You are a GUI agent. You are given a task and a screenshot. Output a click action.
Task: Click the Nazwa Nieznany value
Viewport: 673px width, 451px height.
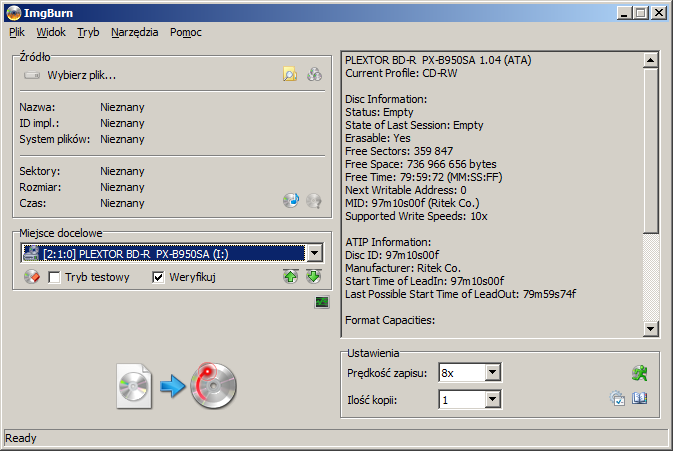tap(122, 107)
